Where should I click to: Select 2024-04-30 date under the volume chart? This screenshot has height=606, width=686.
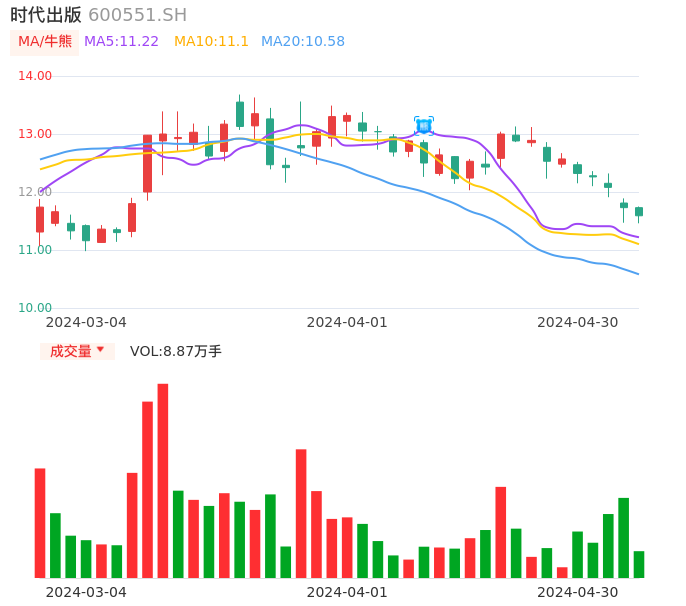pyautogui.click(x=578, y=592)
